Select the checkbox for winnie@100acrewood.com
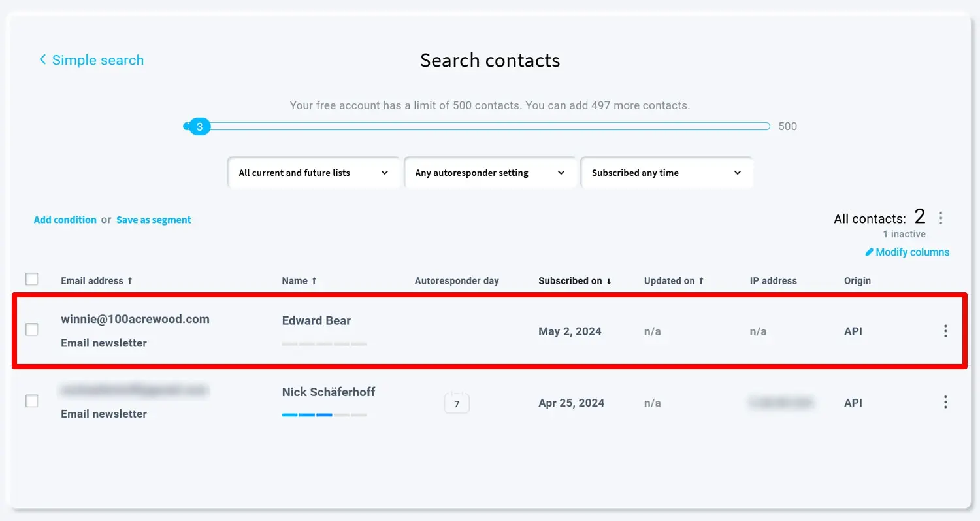Screen dimensions: 980x521 coord(32,329)
